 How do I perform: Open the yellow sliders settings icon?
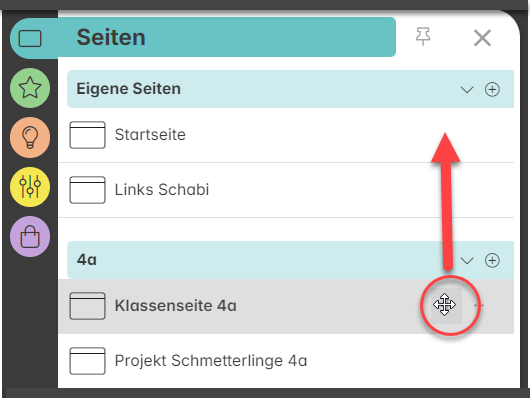(30, 187)
